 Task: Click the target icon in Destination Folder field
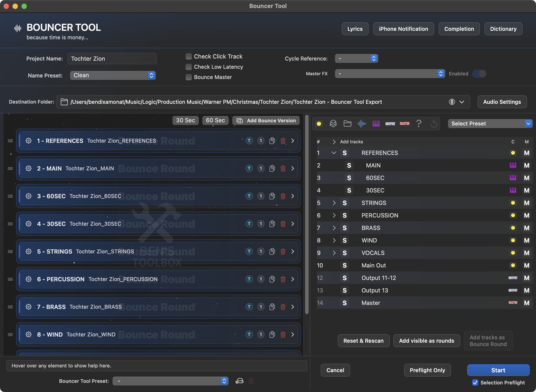pos(452,102)
